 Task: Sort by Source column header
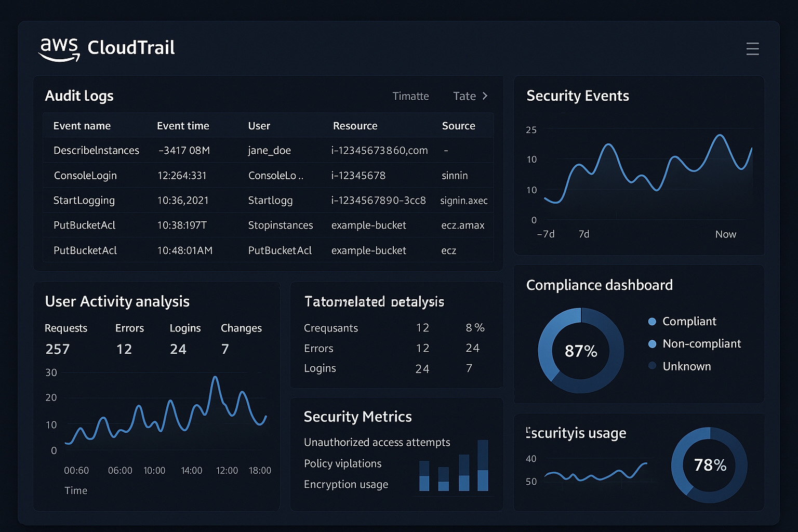tap(459, 126)
